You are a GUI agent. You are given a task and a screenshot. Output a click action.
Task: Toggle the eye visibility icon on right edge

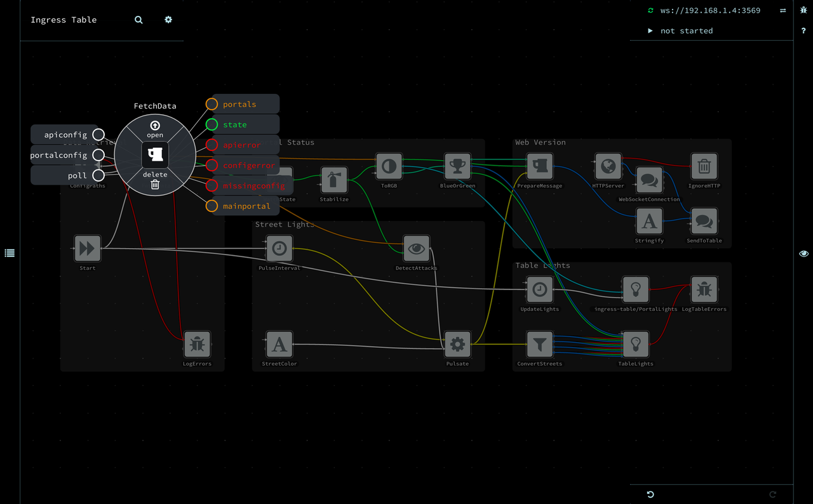tap(803, 253)
